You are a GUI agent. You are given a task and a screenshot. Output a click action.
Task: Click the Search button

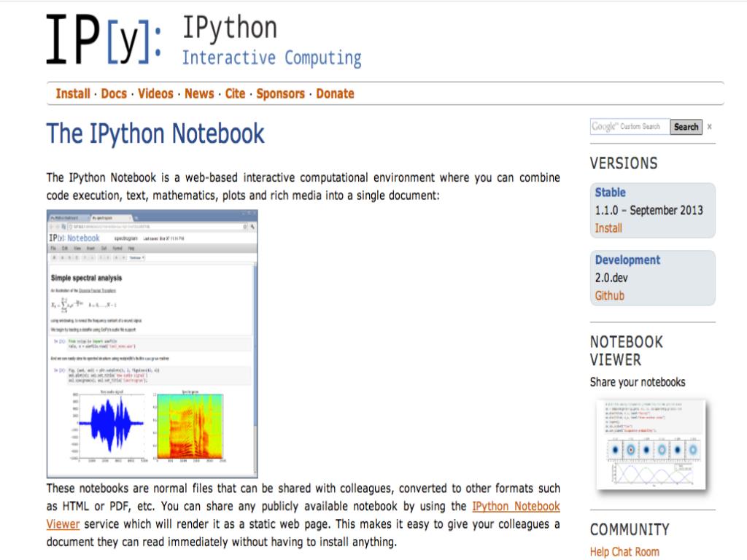pos(686,127)
